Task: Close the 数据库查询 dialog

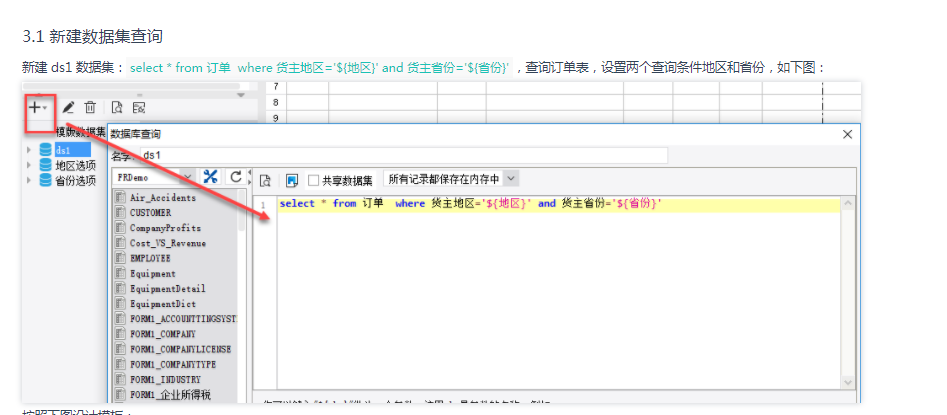Action: point(847,134)
